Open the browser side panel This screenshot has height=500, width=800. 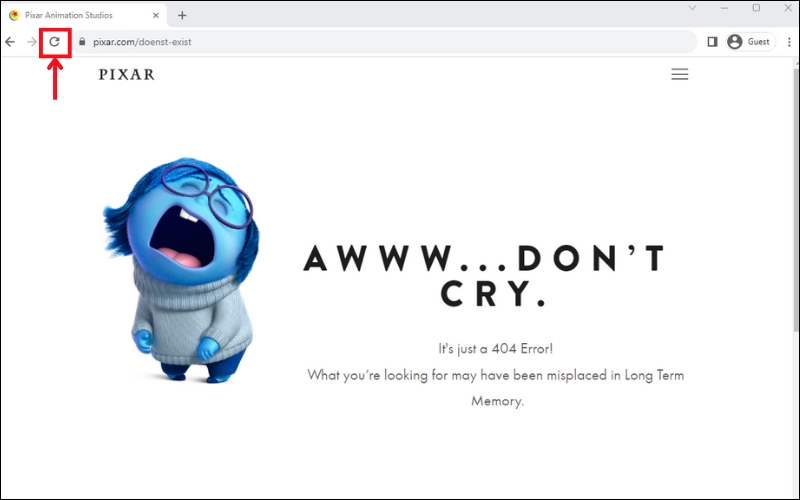[x=713, y=42]
